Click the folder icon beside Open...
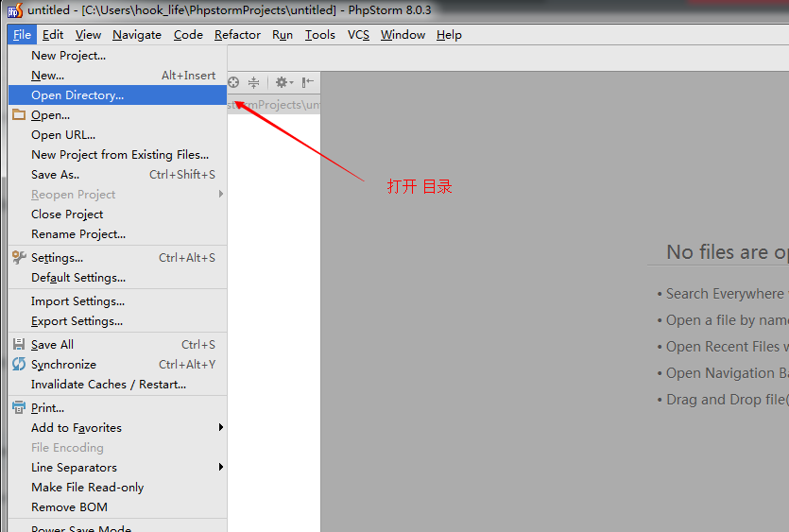This screenshot has height=532, width=789. pyautogui.click(x=19, y=114)
